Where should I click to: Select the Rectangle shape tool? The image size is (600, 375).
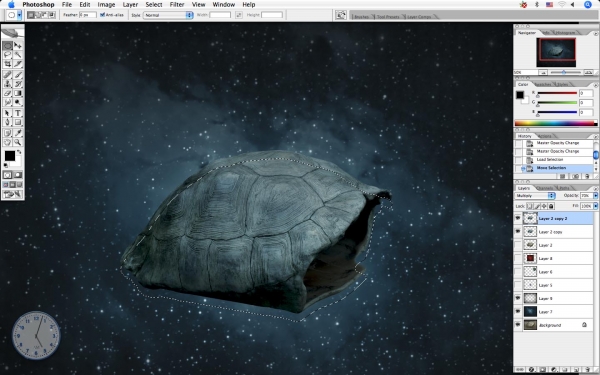(18, 122)
